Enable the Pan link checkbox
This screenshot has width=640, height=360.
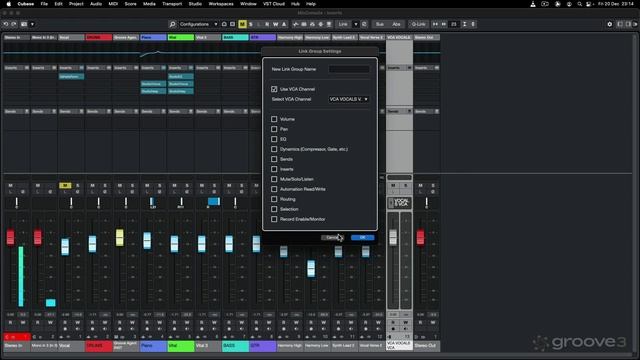[274, 129]
